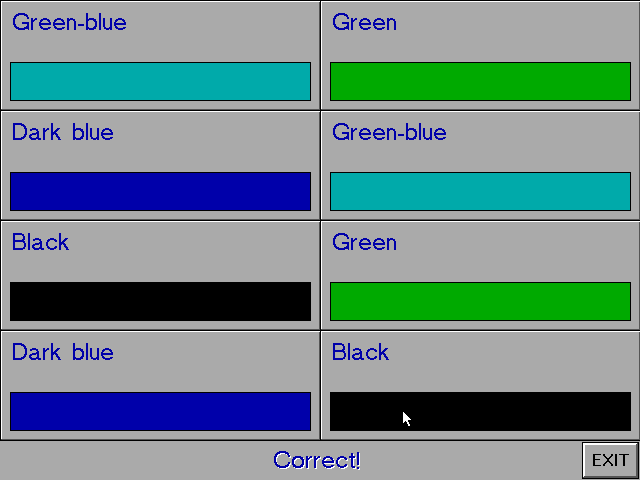Click the Green-blue color bar in left column
640x480 pixels.
point(160,81)
